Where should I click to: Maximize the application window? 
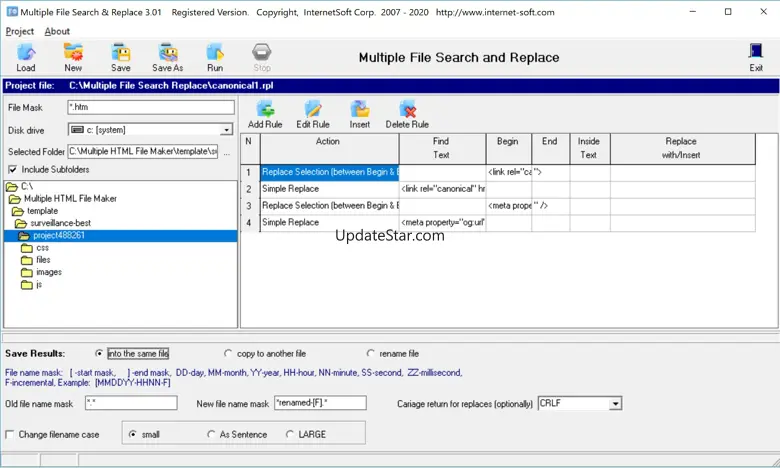coord(728,11)
